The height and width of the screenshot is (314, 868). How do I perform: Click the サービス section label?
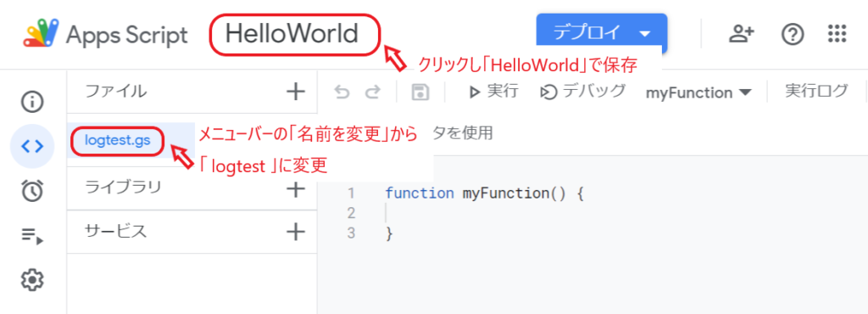coord(115,231)
